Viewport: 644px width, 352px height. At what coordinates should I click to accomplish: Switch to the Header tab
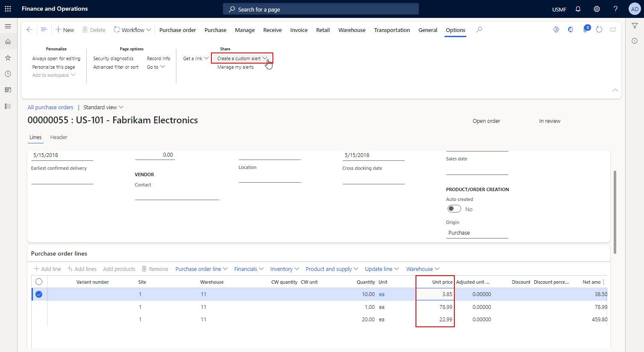[x=59, y=137]
